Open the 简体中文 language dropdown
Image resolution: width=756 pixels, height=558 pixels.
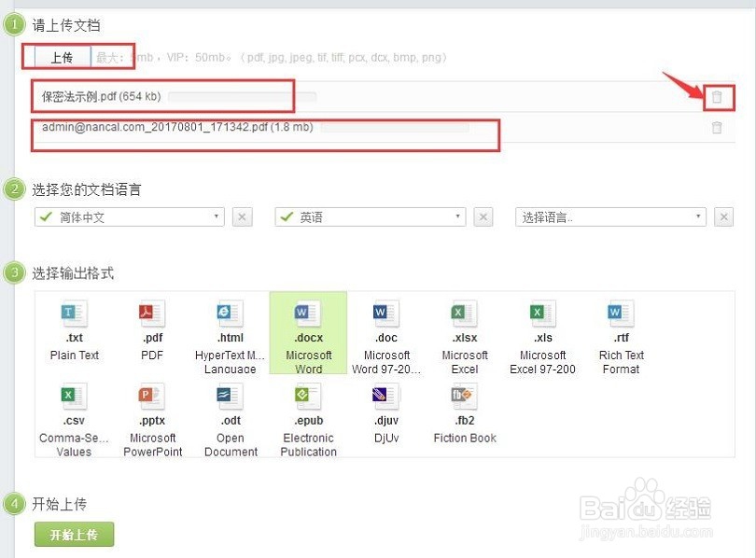(x=130, y=217)
